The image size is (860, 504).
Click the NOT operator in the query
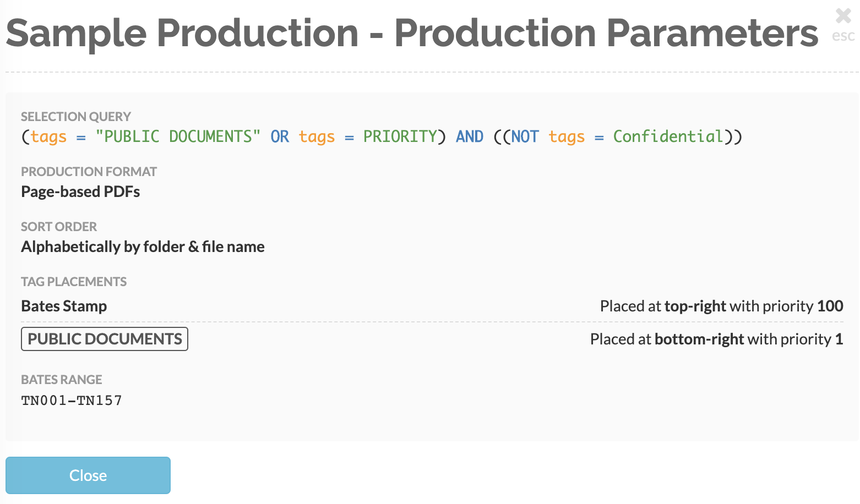(524, 136)
